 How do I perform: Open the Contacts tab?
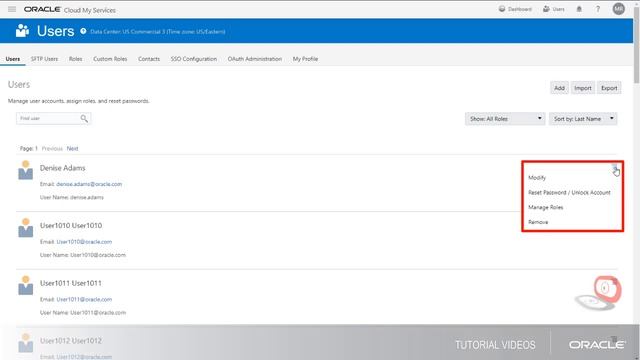tap(149, 59)
